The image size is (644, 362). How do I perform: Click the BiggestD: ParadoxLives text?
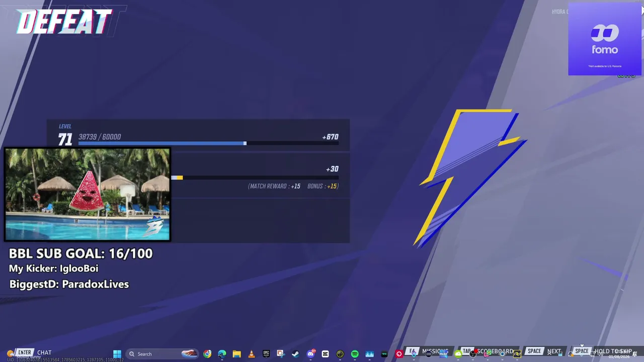pos(69,284)
